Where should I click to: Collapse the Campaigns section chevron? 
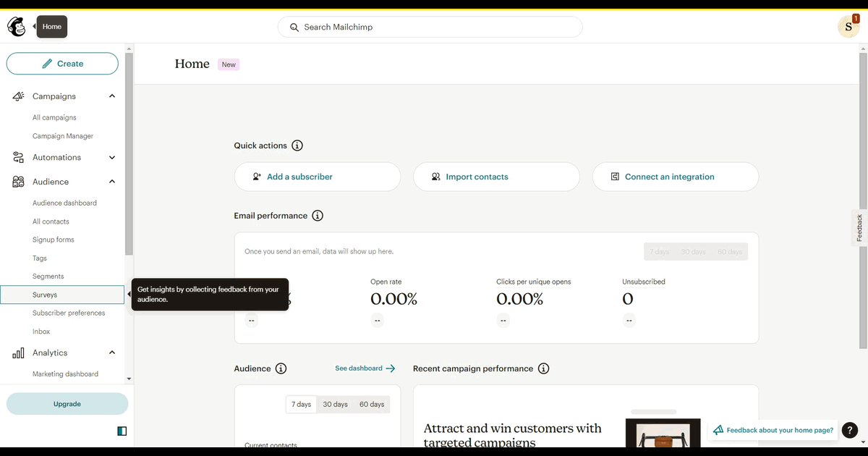click(112, 96)
